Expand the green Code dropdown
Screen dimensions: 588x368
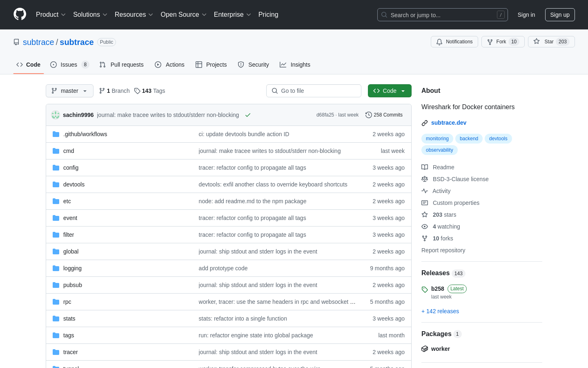click(x=390, y=91)
